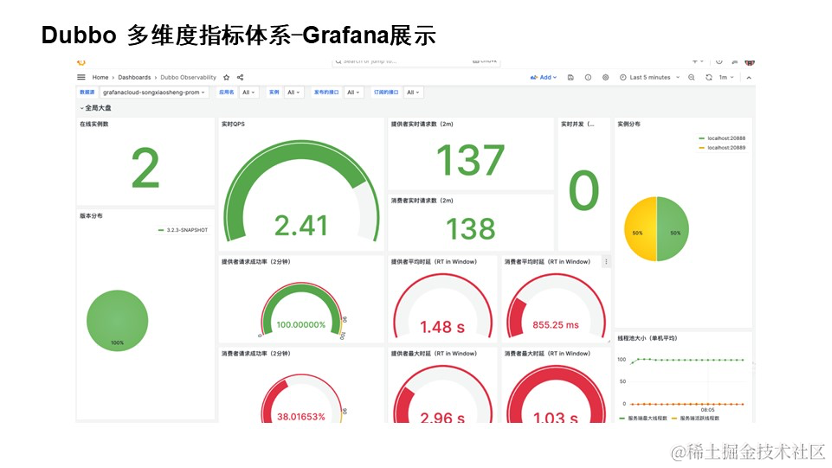
Task: Open the 实例 All dropdown
Action: click(x=293, y=92)
